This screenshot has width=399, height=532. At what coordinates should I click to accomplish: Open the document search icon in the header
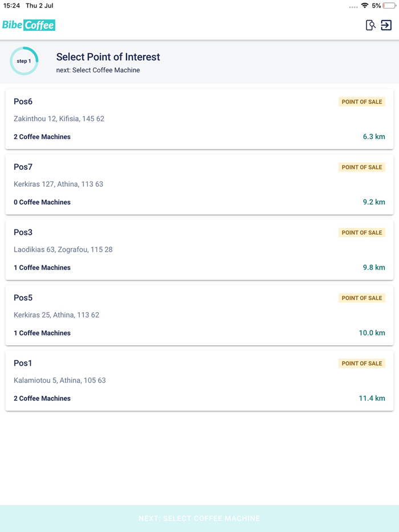coord(369,26)
